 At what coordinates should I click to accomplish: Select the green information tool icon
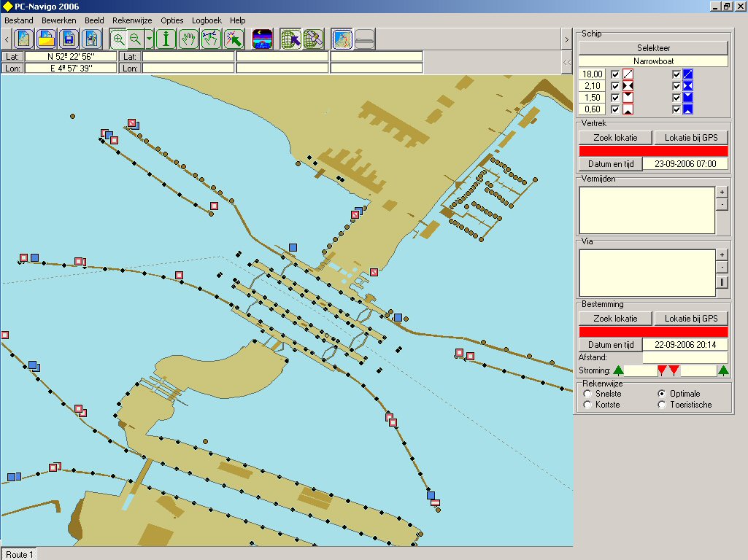click(166, 39)
